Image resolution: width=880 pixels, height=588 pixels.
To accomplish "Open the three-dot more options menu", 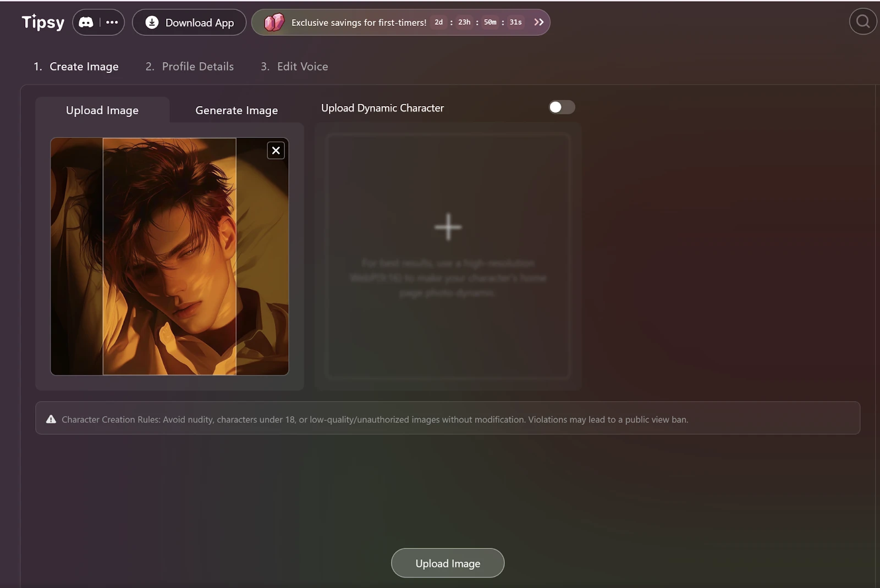I will point(112,23).
